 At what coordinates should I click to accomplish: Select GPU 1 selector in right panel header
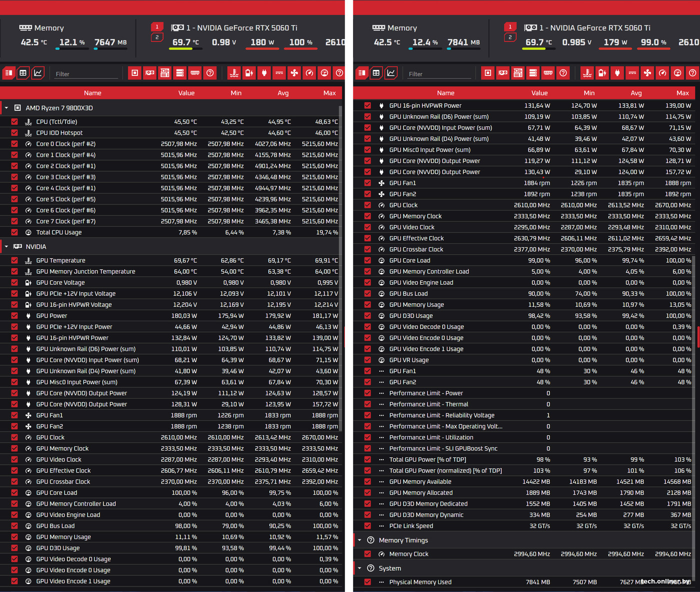[x=510, y=27]
